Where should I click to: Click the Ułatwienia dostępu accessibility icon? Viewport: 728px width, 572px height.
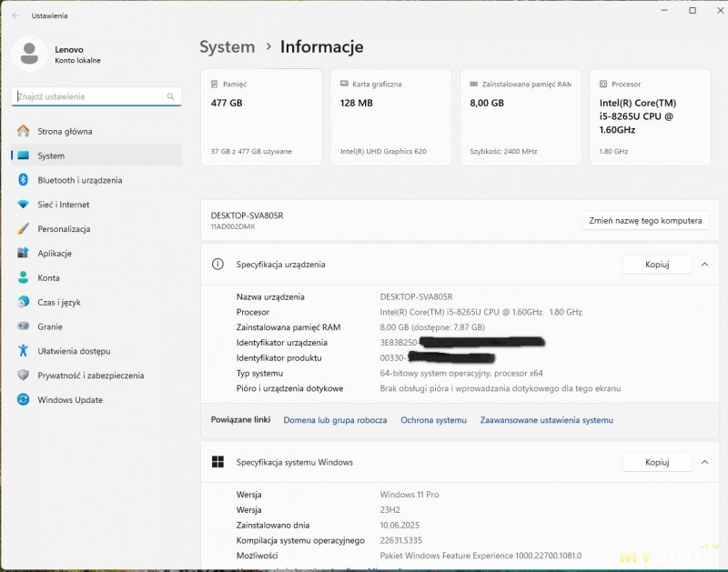(x=24, y=351)
